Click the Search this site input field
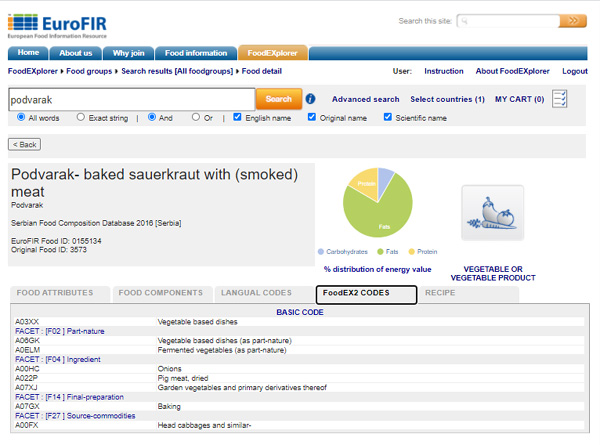 508,21
